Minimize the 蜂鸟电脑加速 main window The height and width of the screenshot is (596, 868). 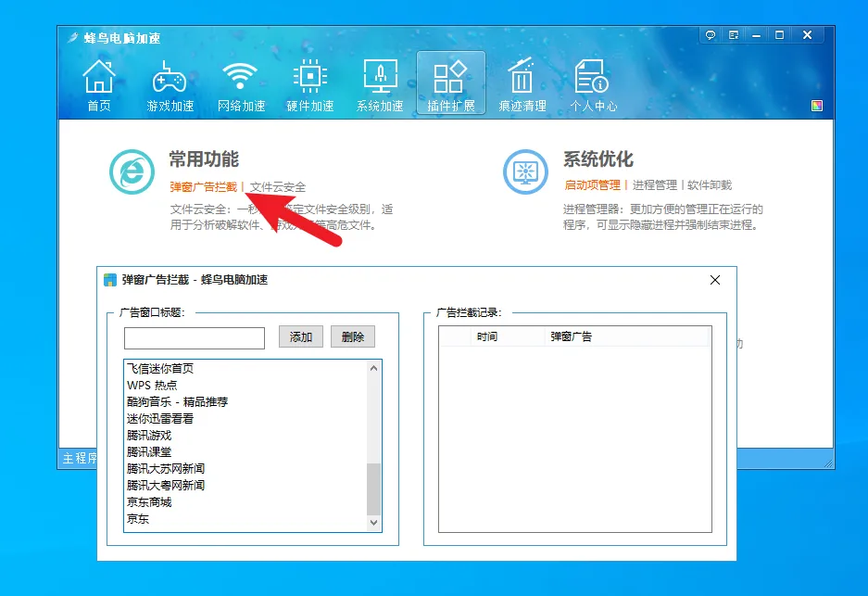pyautogui.click(x=756, y=35)
